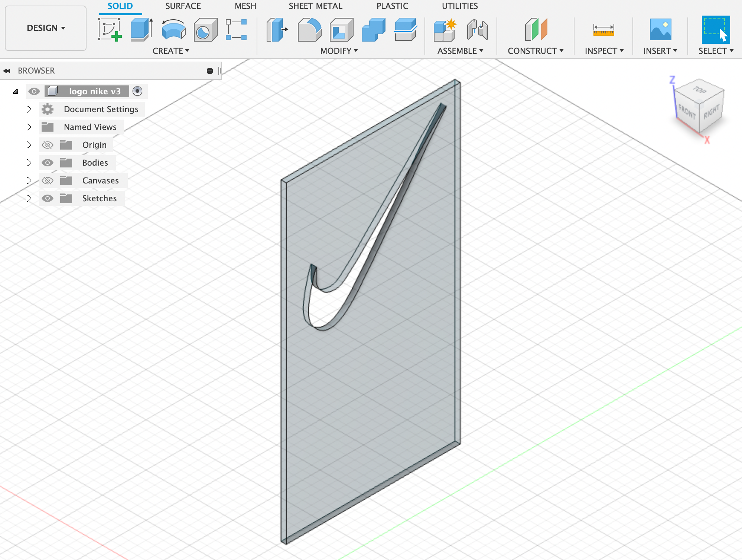Screen dimensions: 742x560
Task: Activate logo nike v3 component radio button
Action: (x=137, y=91)
